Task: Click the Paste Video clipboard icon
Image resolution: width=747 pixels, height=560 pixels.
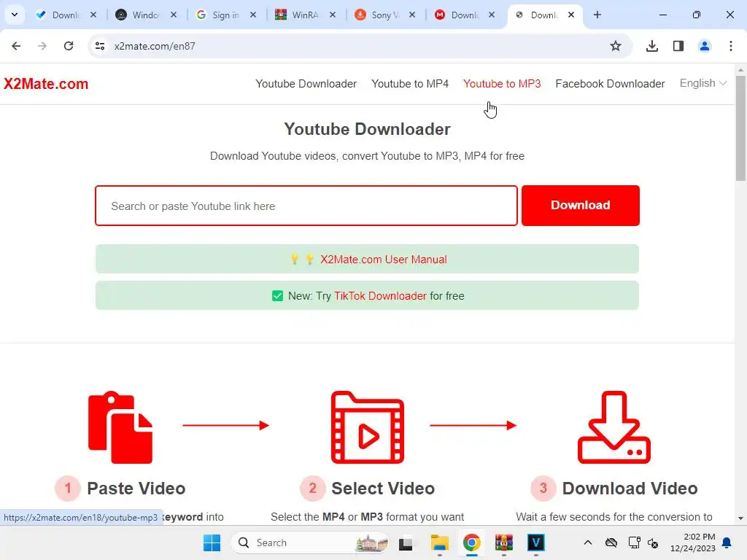Action: (120, 427)
